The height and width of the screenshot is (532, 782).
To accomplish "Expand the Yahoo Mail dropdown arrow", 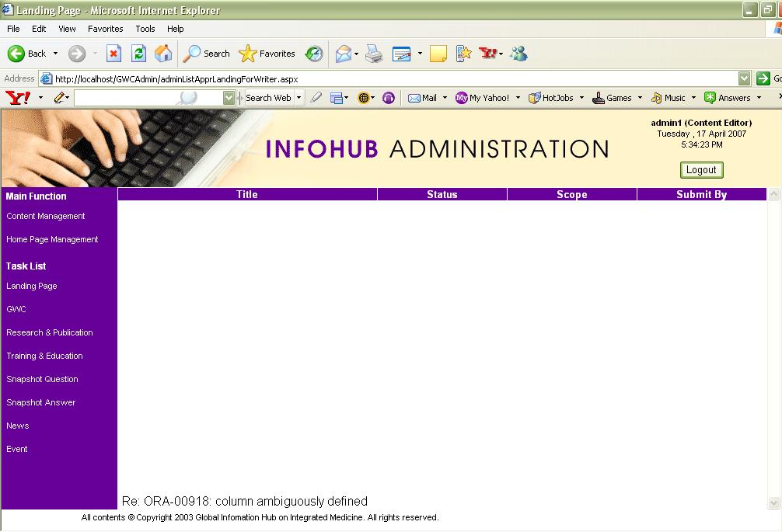I will tap(445, 98).
